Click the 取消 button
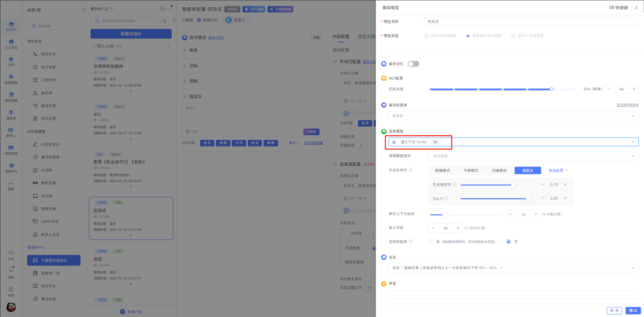 (x=614, y=310)
